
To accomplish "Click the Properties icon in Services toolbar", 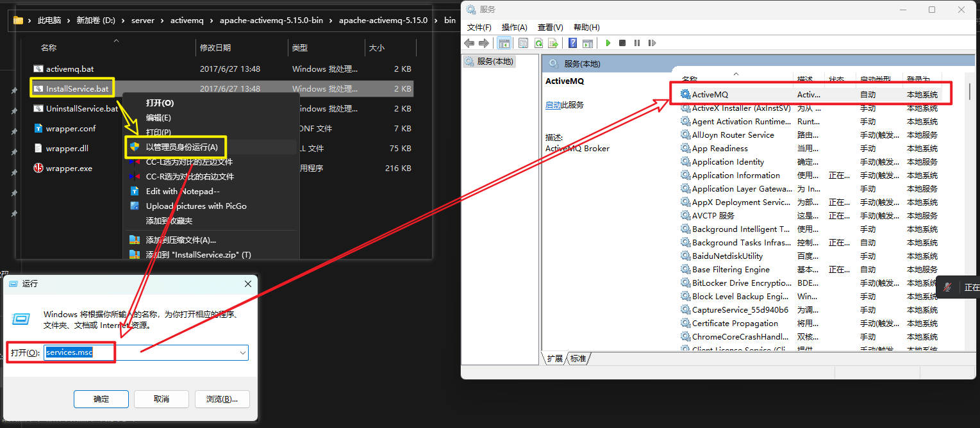I will point(523,43).
